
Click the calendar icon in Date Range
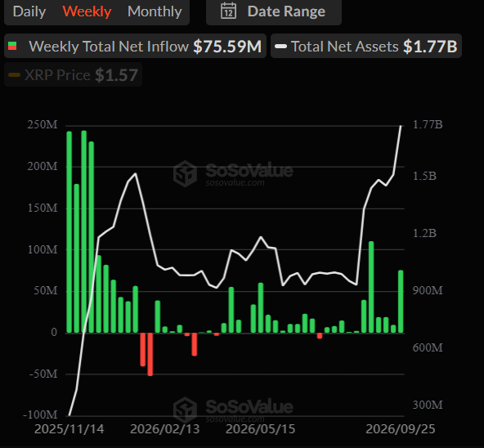click(228, 11)
